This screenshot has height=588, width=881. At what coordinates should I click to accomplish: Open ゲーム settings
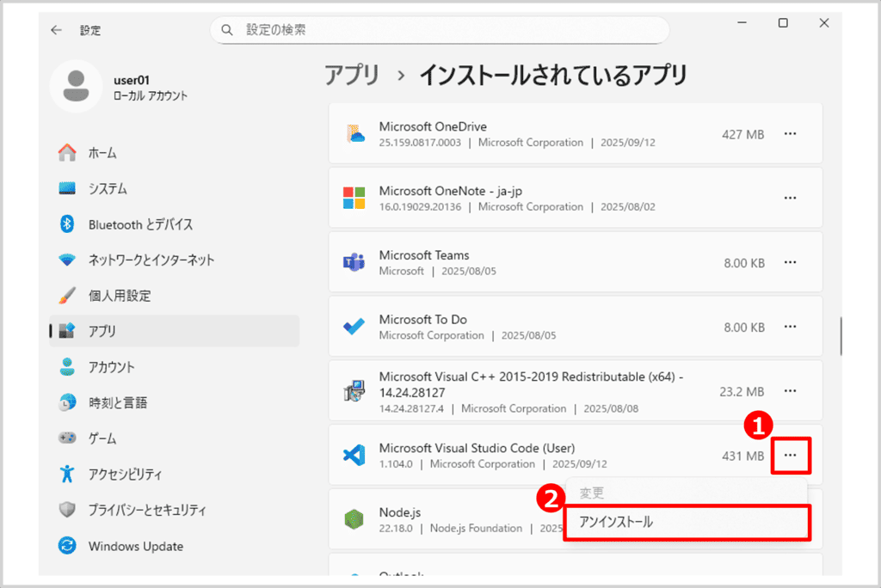175,438
